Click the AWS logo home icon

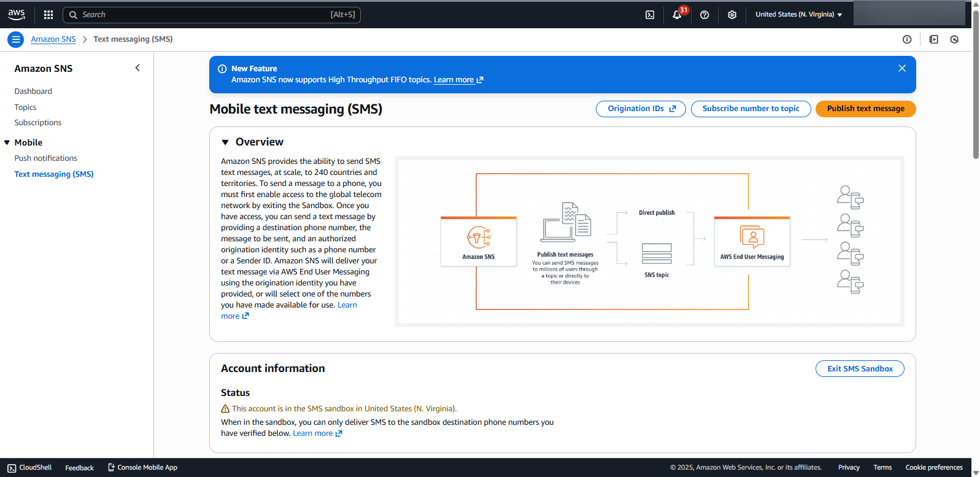[x=17, y=15]
